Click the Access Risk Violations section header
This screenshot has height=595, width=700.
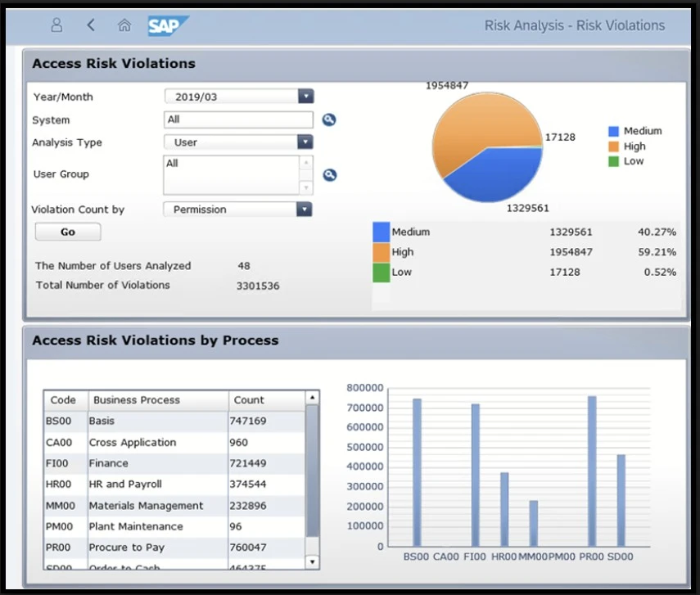tap(113, 63)
